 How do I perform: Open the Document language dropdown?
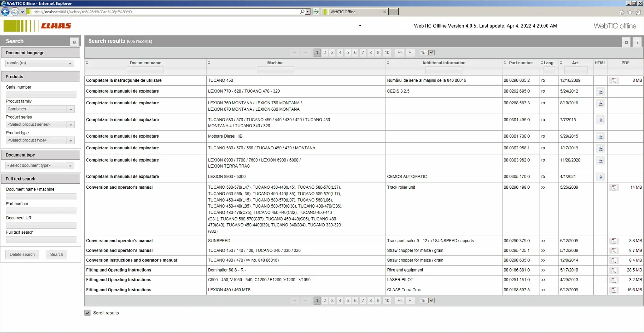[70, 64]
